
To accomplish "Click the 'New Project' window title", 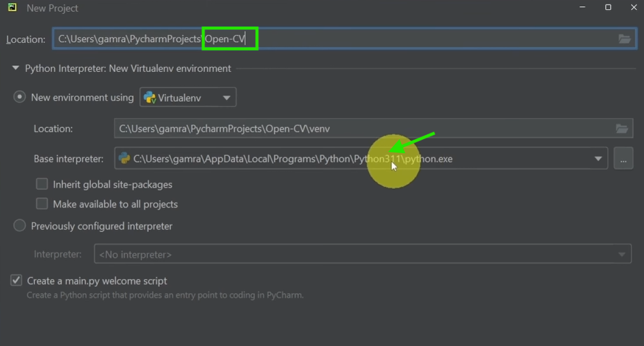I will [52, 8].
